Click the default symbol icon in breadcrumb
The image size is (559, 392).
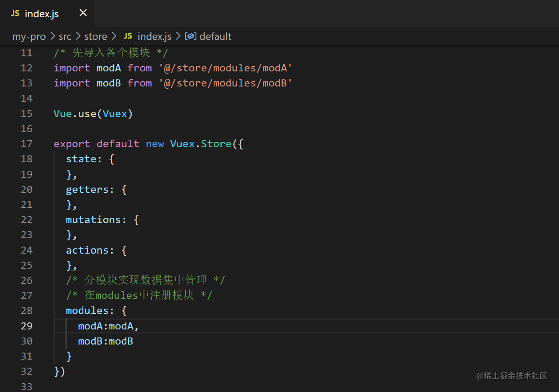coord(191,36)
